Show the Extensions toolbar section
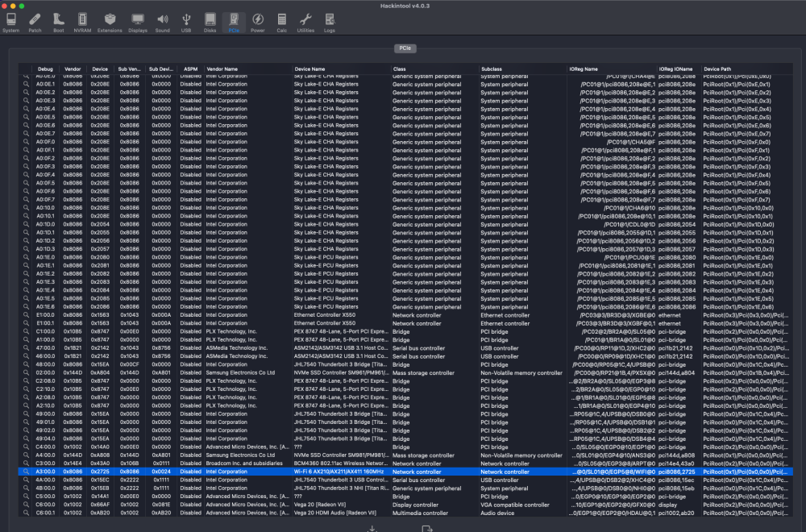Image resolution: width=806 pixels, height=532 pixels. 110,23
